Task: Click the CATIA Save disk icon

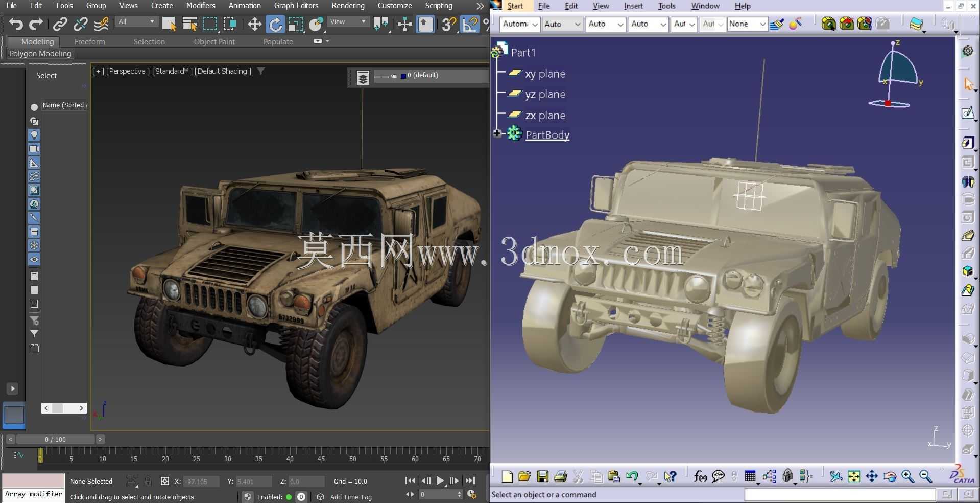Action: pos(542,476)
